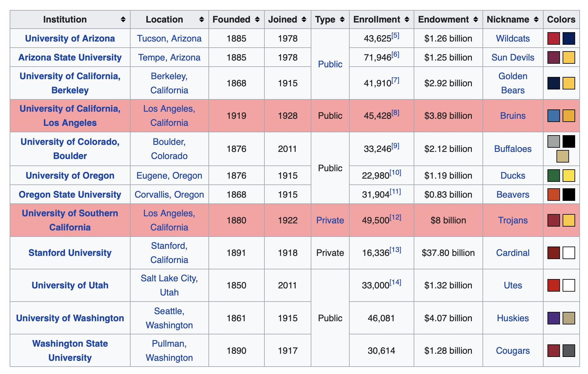Click Oregon's green color swatch
Image resolution: width=588 pixels, height=374 pixels.
coord(554,175)
